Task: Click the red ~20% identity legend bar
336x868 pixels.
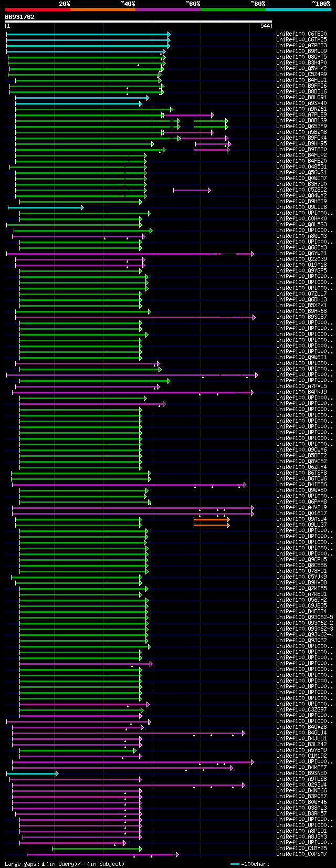Action: [37, 9]
